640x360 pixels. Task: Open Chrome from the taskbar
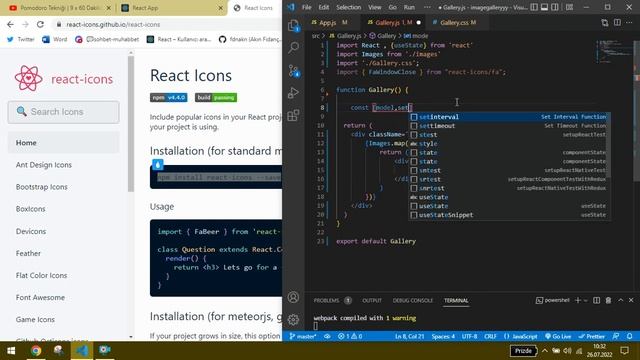pyautogui.click(x=36, y=351)
